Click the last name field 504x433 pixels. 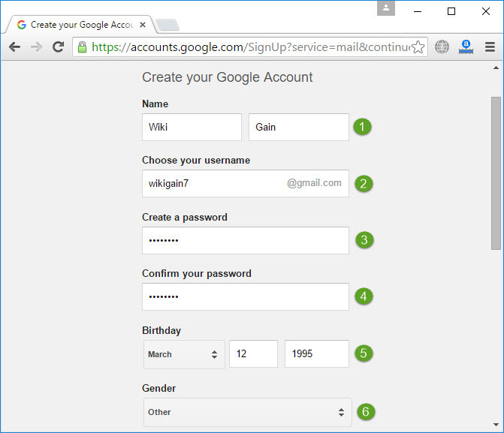coord(298,127)
